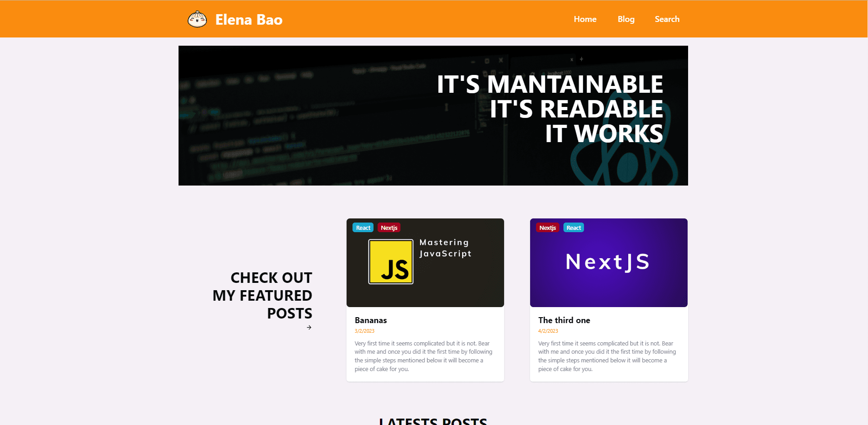Click the 3/2/2023 date on Bananas post
The image size is (868, 425).
(364, 331)
